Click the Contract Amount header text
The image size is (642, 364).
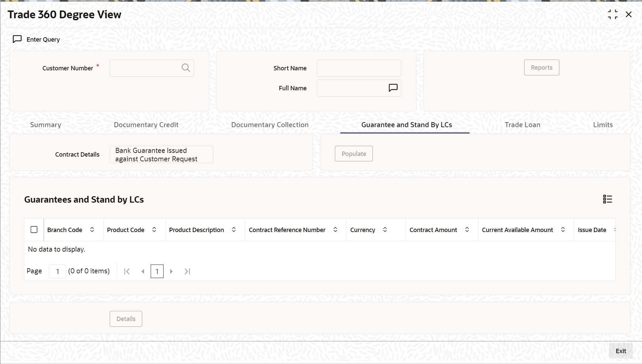click(x=433, y=230)
